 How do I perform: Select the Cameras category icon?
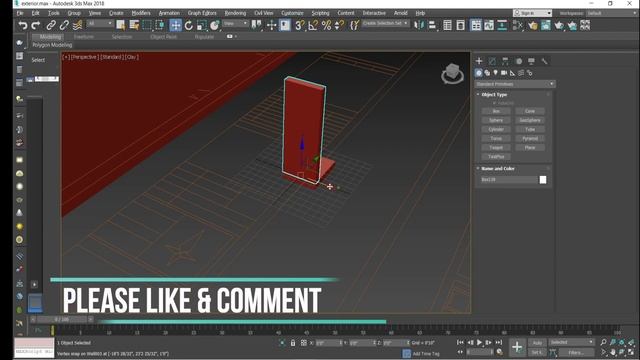click(x=504, y=73)
